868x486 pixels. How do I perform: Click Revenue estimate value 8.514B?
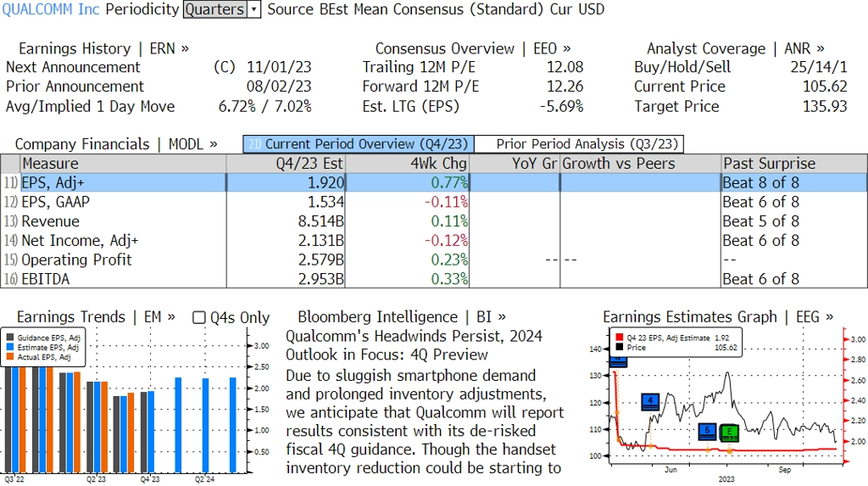[321, 221]
